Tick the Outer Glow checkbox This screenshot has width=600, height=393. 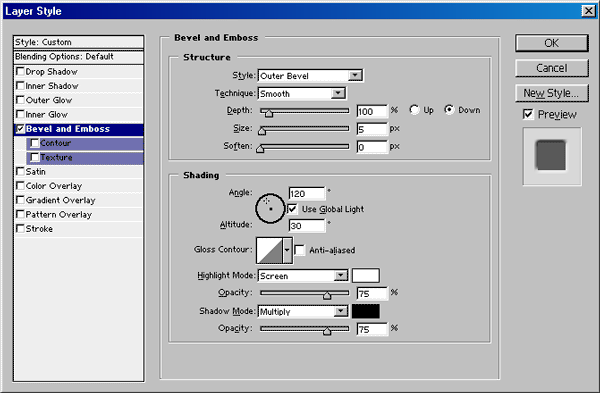tap(20, 100)
